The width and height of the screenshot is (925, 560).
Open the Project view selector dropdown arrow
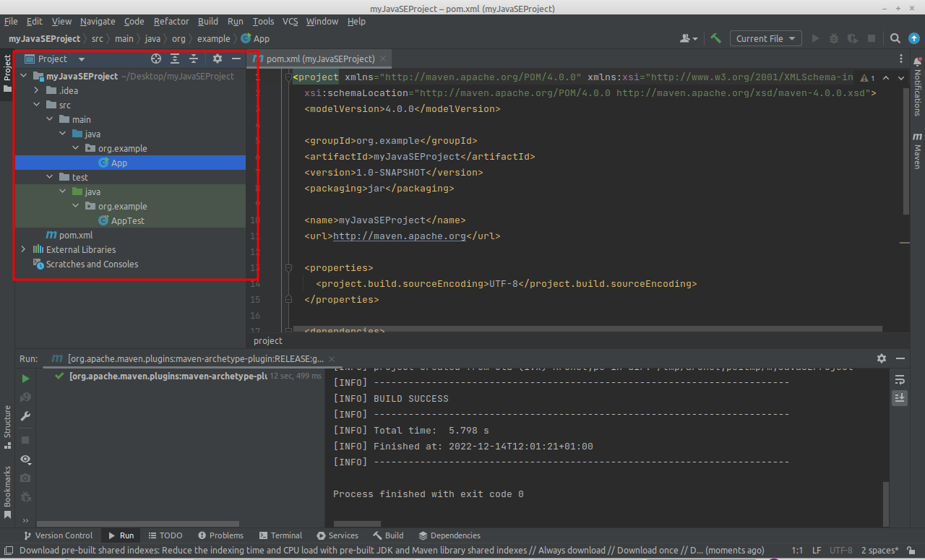(x=82, y=59)
